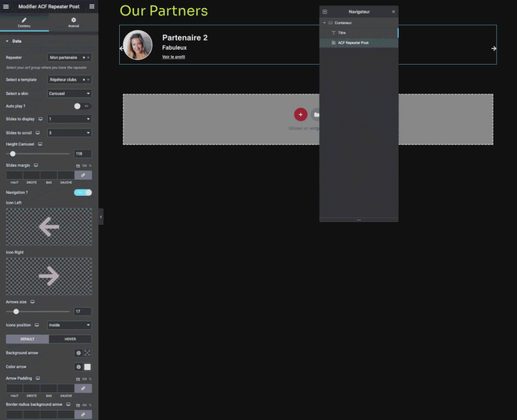Choose the Icon Right arrow image

tap(48, 276)
